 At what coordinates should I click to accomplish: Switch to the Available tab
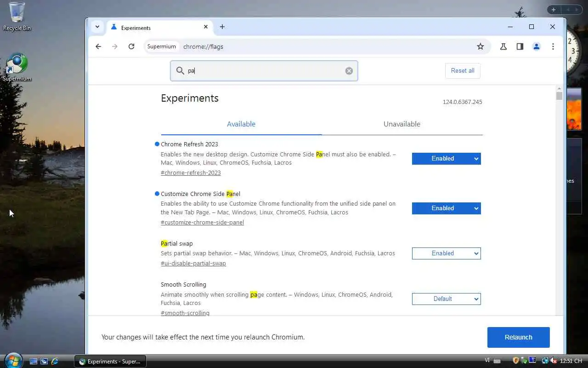241,124
